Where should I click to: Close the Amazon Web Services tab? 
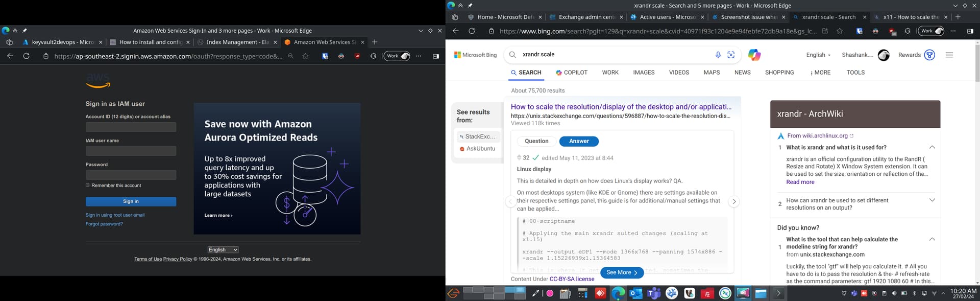pyautogui.click(x=363, y=42)
